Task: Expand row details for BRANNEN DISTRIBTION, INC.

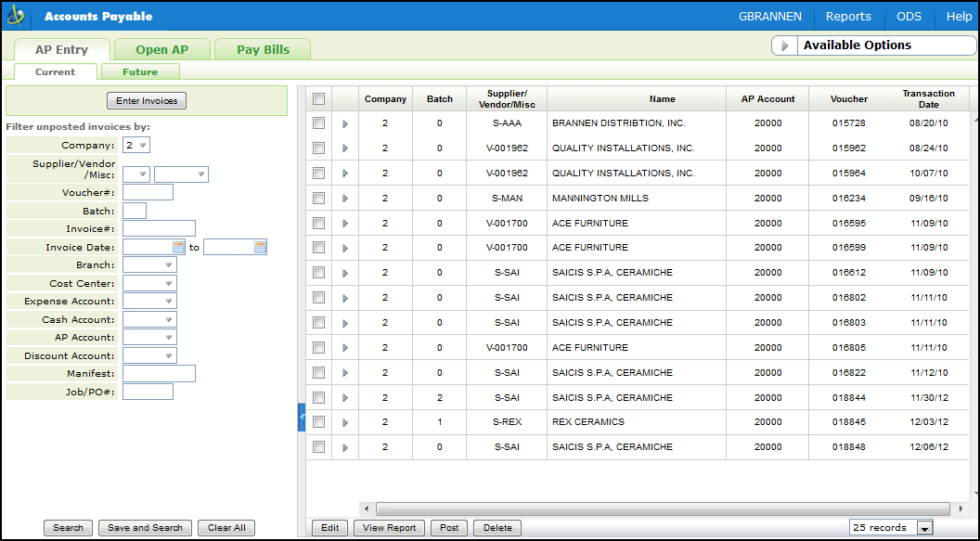Action: click(x=345, y=123)
